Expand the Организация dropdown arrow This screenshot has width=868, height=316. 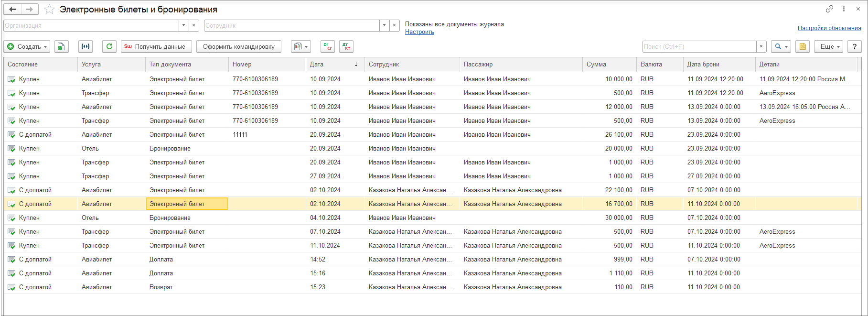pos(184,25)
